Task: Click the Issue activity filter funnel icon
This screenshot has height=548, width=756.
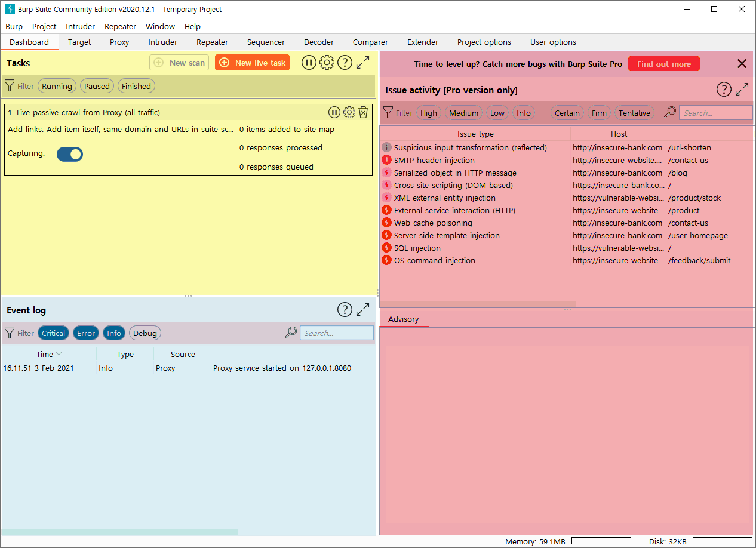Action: coord(388,113)
